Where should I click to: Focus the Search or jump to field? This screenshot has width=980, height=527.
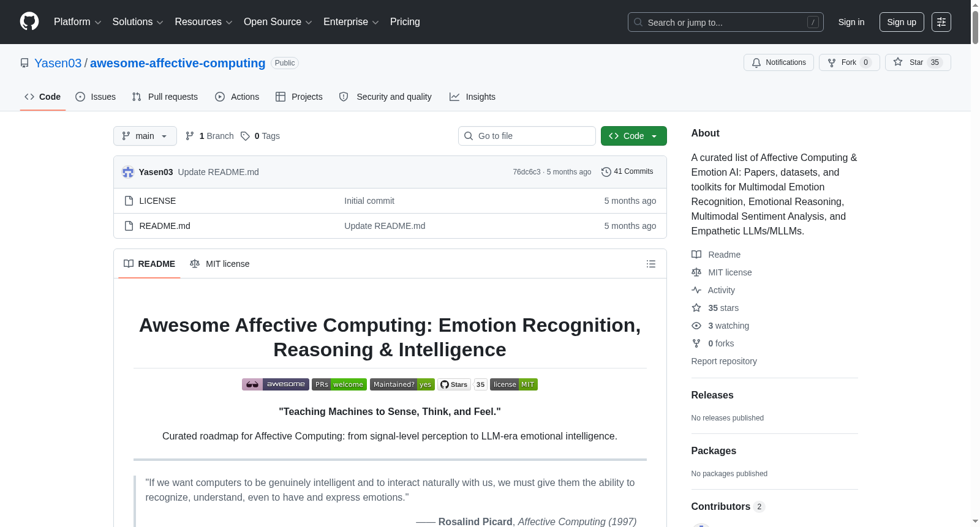726,22
